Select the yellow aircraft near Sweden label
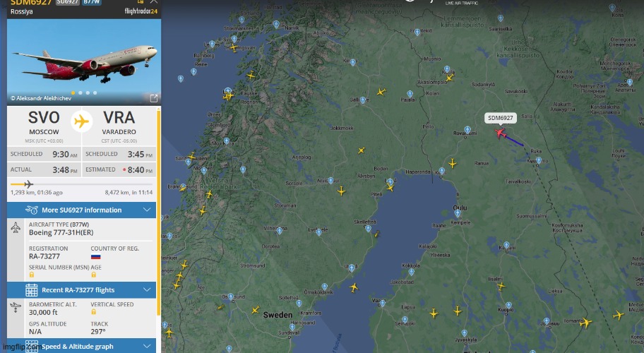This screenshot has width=644, height=353. (x=255, y=310)
